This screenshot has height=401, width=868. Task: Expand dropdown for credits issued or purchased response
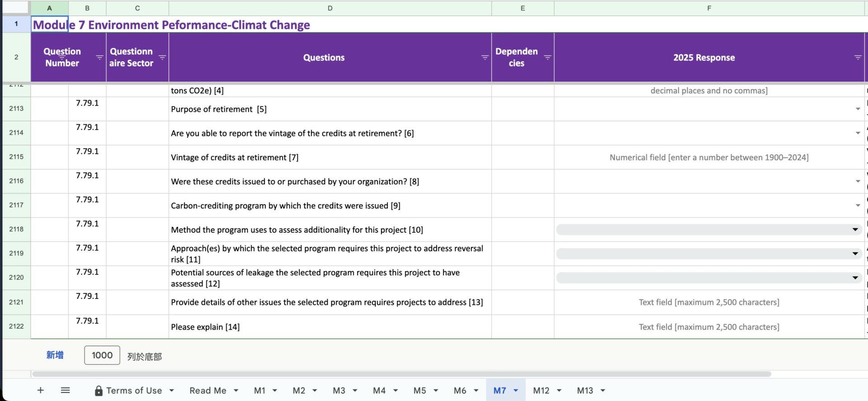pyautogui.click(x=858, y=181)
